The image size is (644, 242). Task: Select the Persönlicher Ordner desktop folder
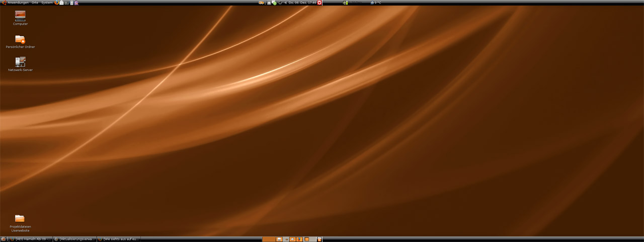point(20,40)
